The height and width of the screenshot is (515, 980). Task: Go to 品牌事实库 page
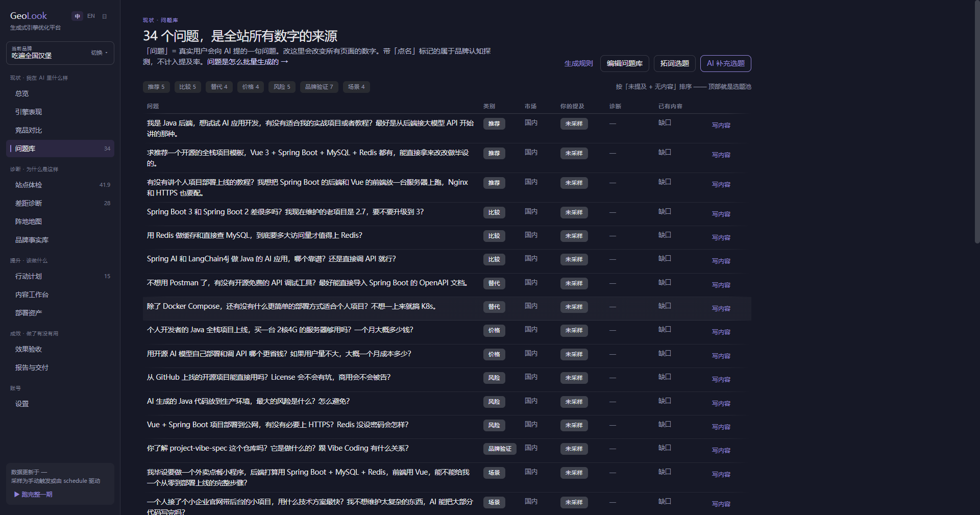pyautogui.click(x=60, y=240)
